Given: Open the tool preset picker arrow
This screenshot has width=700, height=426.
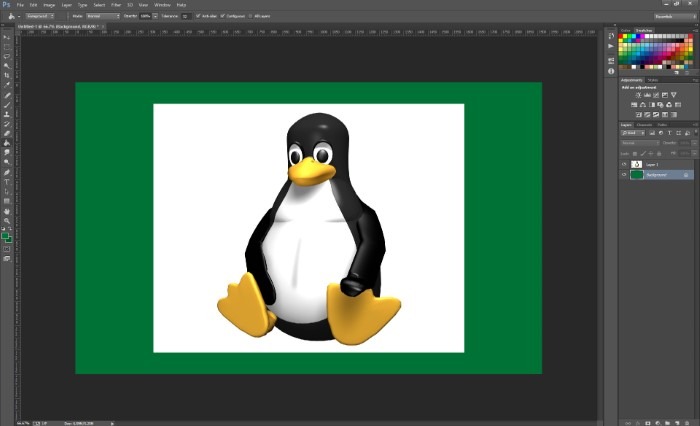Looking at the screenshot, I should coord(19,17).
